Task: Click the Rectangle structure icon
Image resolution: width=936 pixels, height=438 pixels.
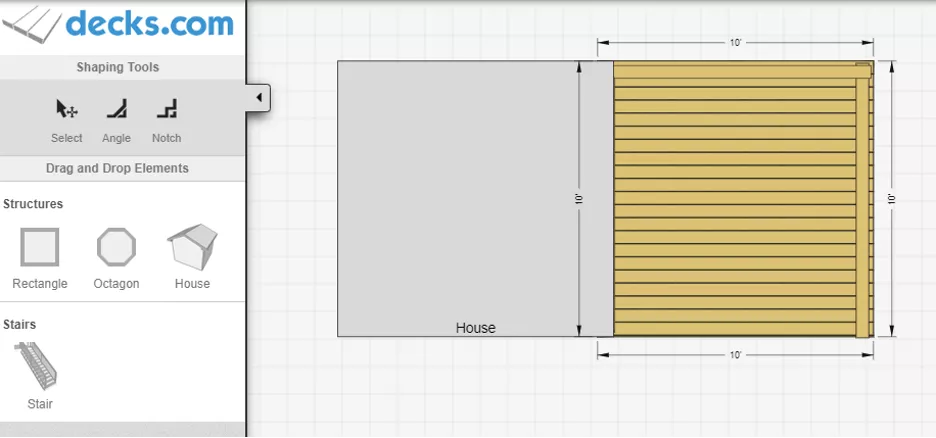Action: 39,247
